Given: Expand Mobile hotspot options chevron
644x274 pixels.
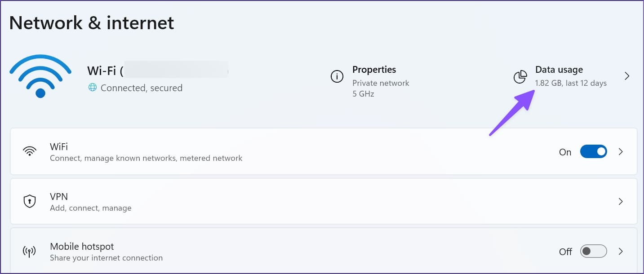Looking at the screenshot, I should [621, 251].
